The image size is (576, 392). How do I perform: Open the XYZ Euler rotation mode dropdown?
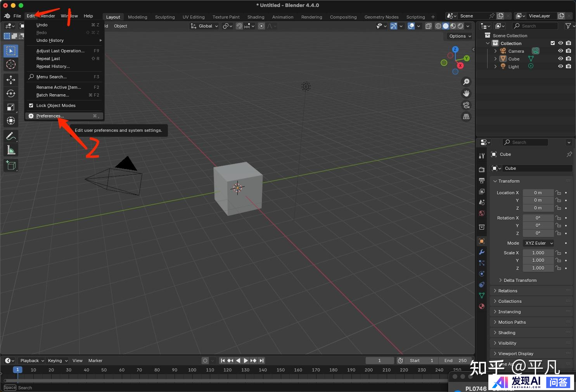538,243
